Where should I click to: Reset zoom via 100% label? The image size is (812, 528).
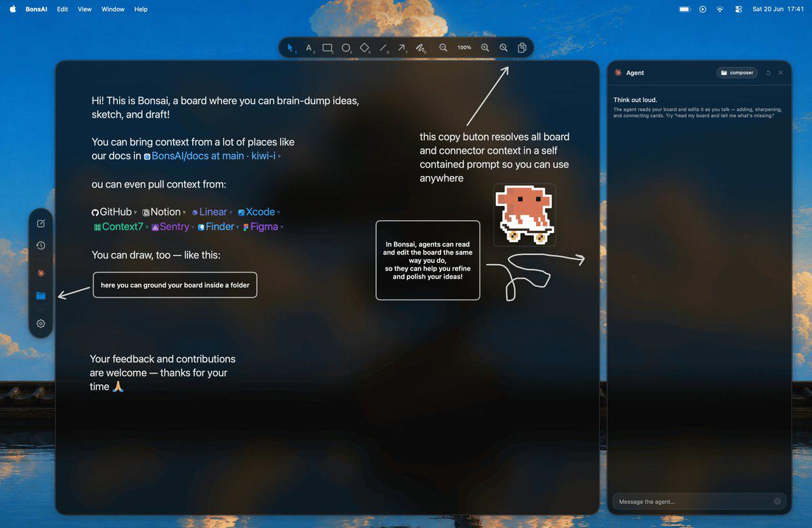464,48
